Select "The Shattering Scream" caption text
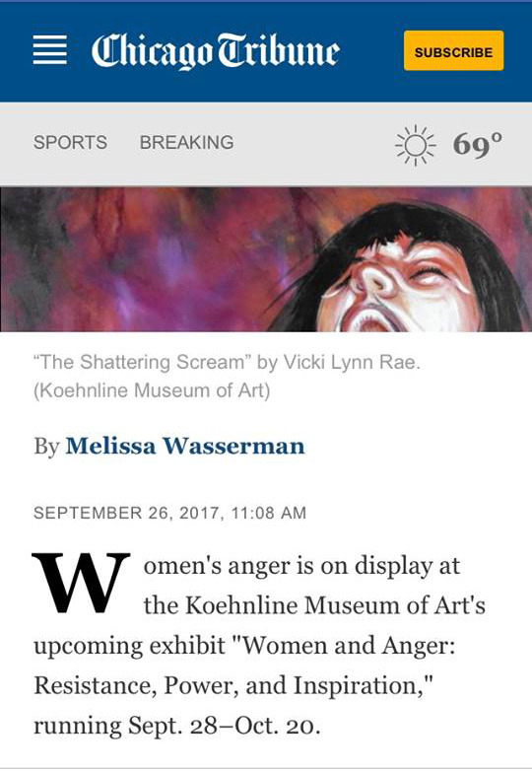 139,363
